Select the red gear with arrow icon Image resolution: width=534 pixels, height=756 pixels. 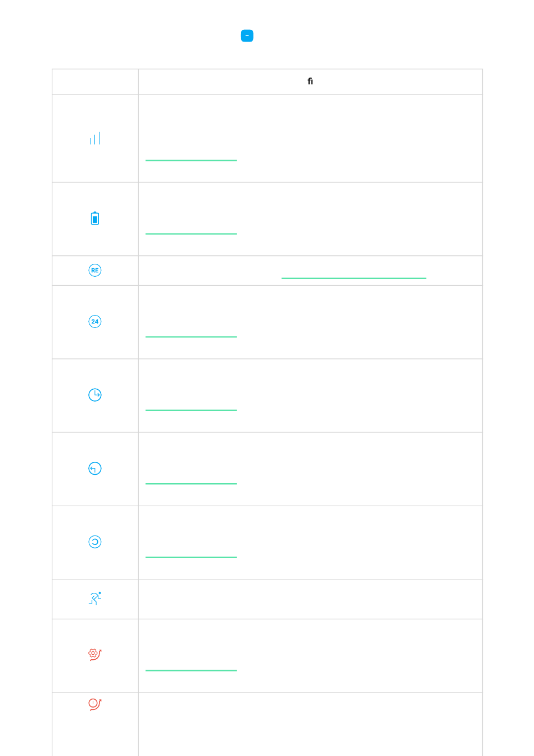point(95,654)
